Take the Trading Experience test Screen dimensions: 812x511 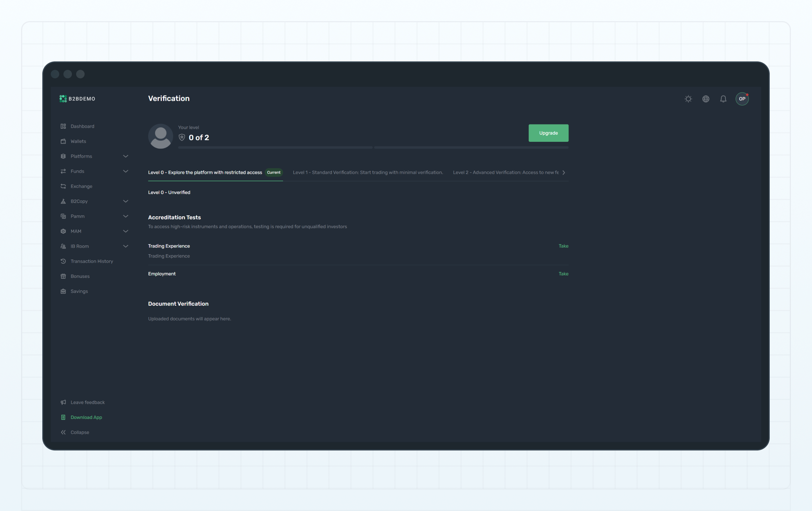click(x=563, y=246)
